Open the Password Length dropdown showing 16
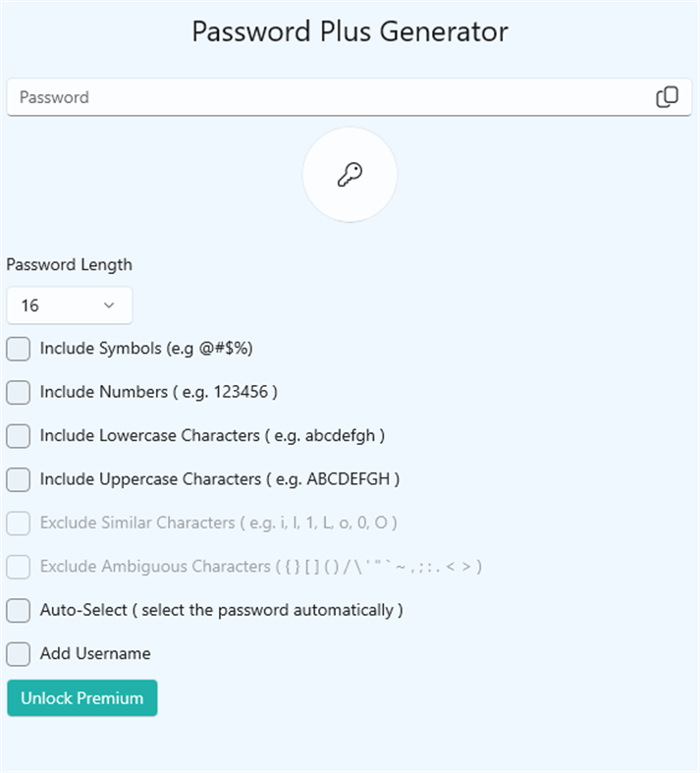The width and height of the screenshot is (700, 773). [69, 305]
